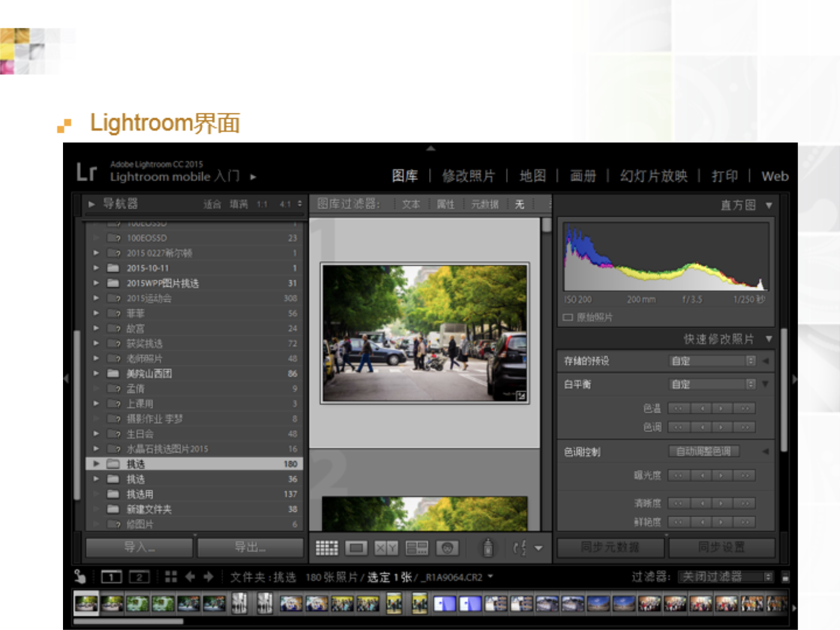Open the 幻灯片放映 module
The width and height of the screenshot is (840, 630).
click(653, 176)
